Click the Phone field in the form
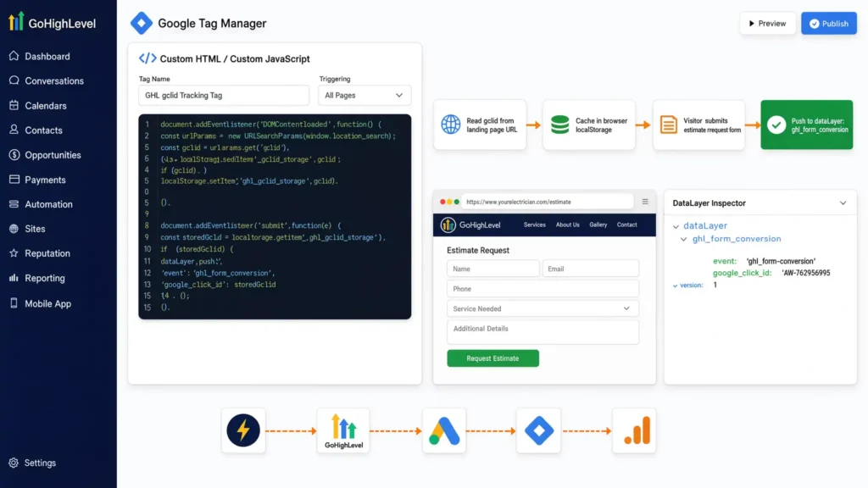Screen dimensions: 868x488 (542, 289)
